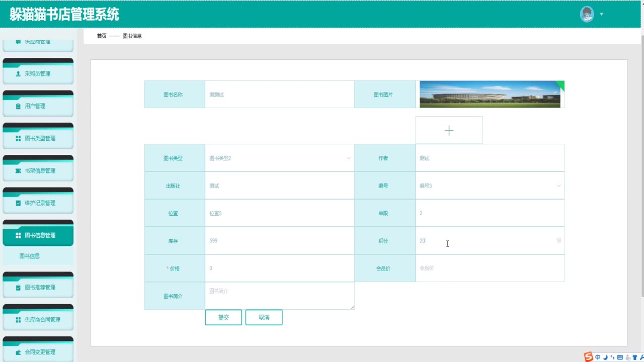Clear the 积分 field with its clear icon
The height and width of the screenshot is (362, 644).
pos(558,240)
